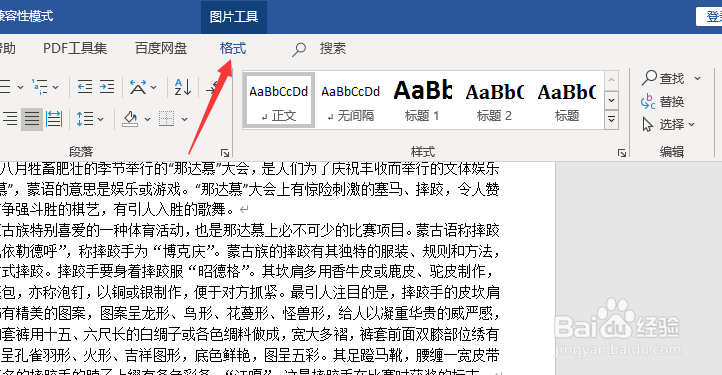Click the 样式 group label
Viewport: 722px width, 375px height.
pos(423,152)
